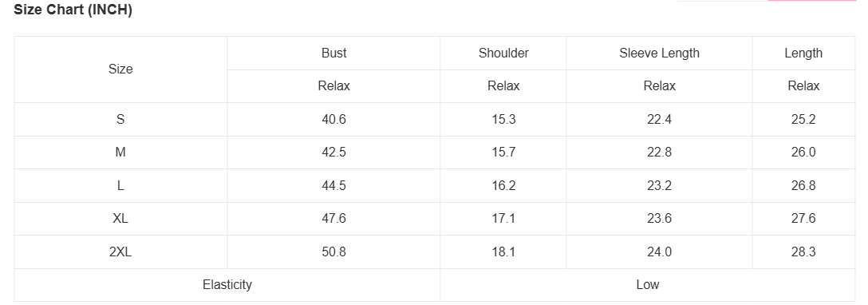Click bust value 40.6 for size S

(x=333, y=119)
